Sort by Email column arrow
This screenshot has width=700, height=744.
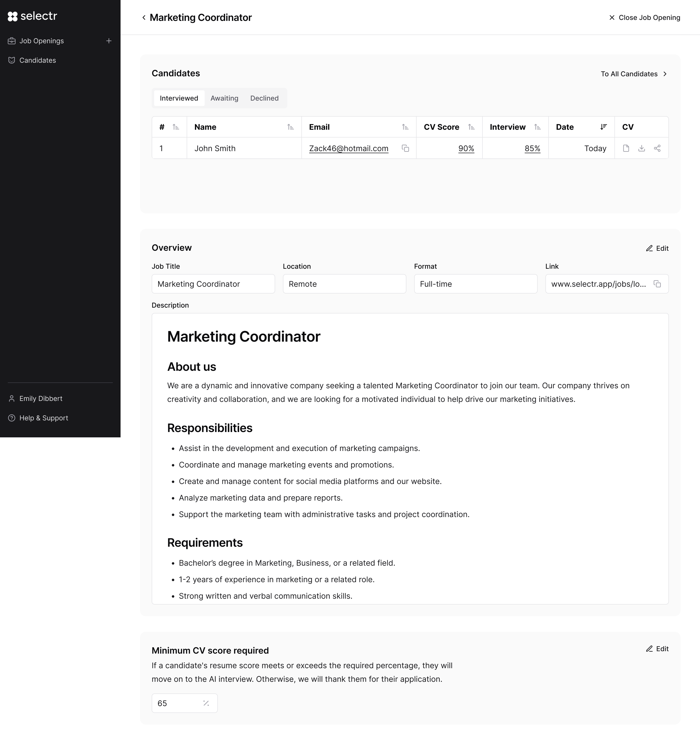[405, 127]
